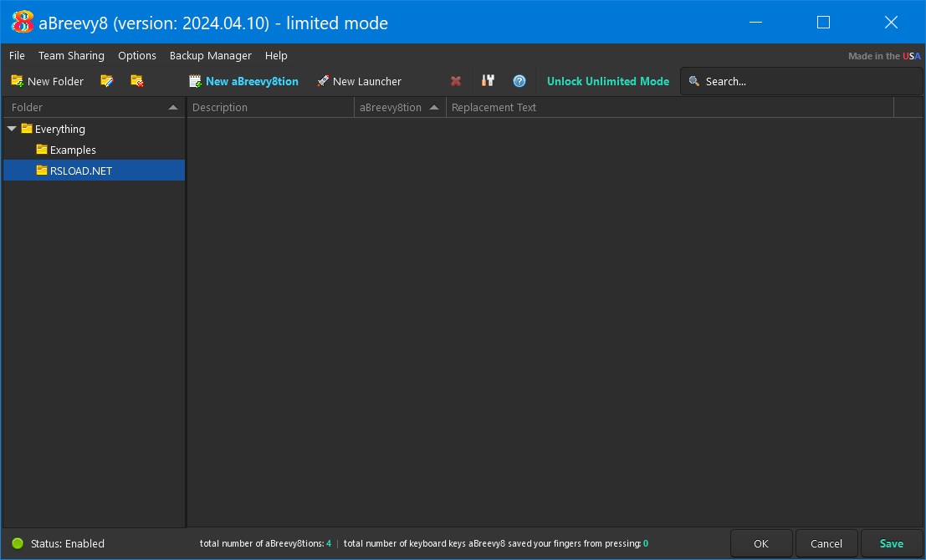The width and height of the screenshot is (926, 560).
Task: Open the Options menu
Action: click(x=137, y=55)
